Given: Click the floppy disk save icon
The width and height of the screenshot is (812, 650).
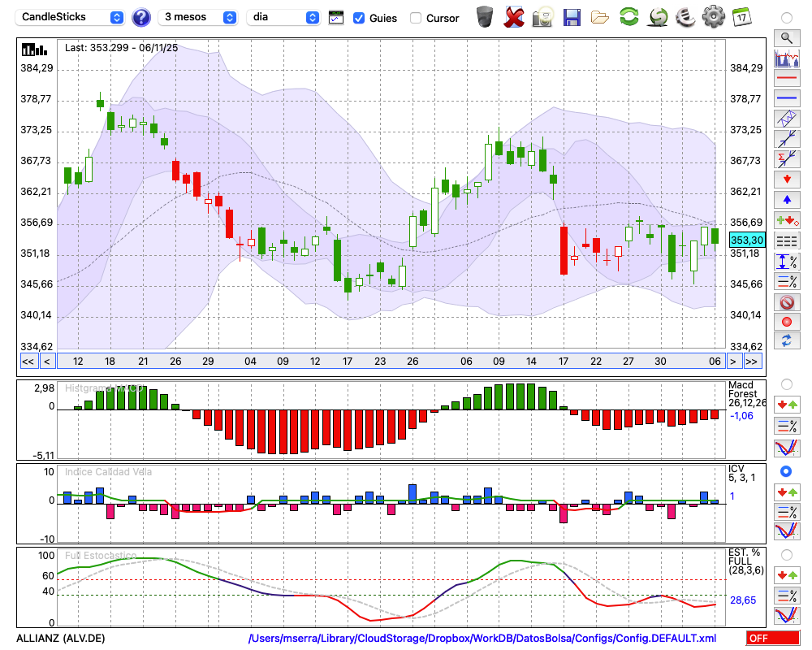Looking at the screenshot, I should [572, 16].
